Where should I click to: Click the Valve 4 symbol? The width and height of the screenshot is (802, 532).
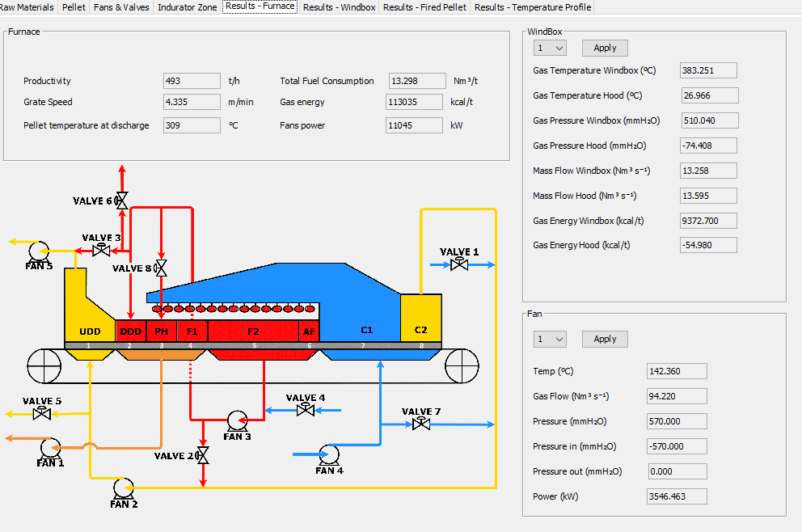pos(306,410)
